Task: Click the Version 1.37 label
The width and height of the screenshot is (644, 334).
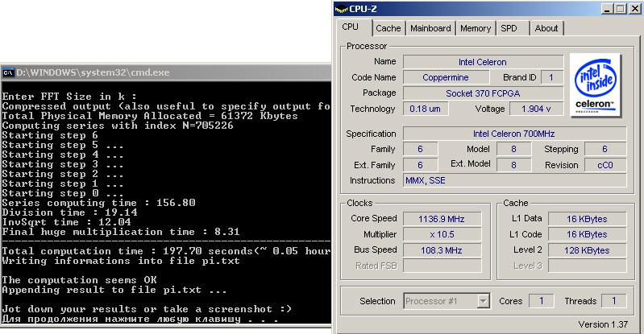Action: click(603, 324)
